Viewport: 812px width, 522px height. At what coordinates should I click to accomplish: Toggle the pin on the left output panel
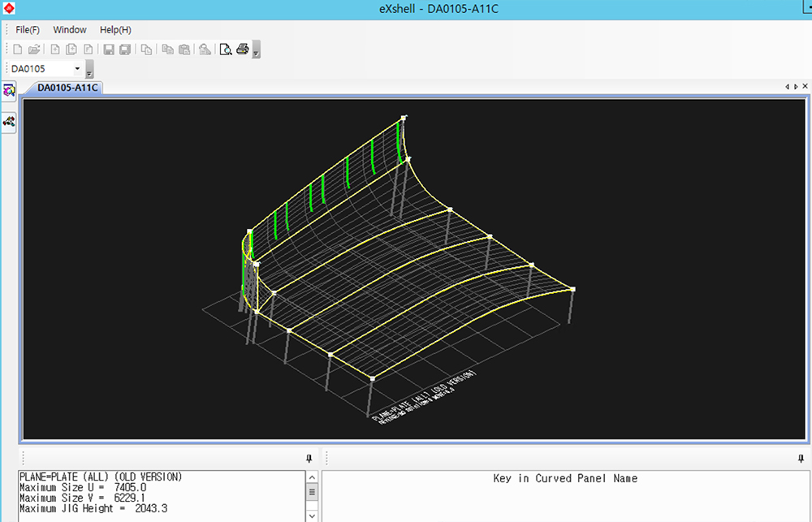[309, 459]
